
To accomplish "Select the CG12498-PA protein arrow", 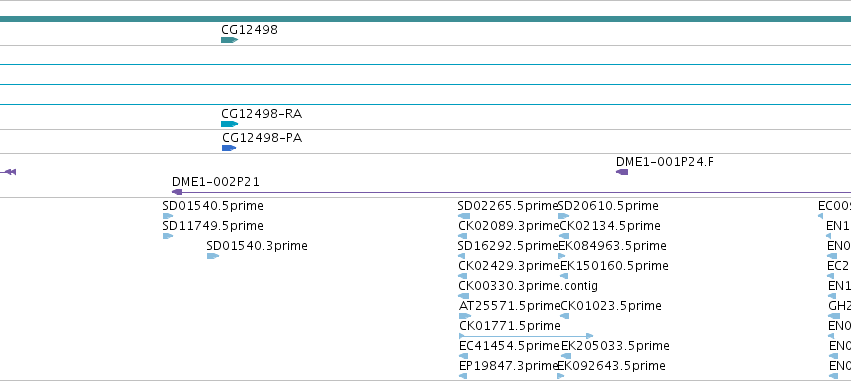I will [229, 148].
